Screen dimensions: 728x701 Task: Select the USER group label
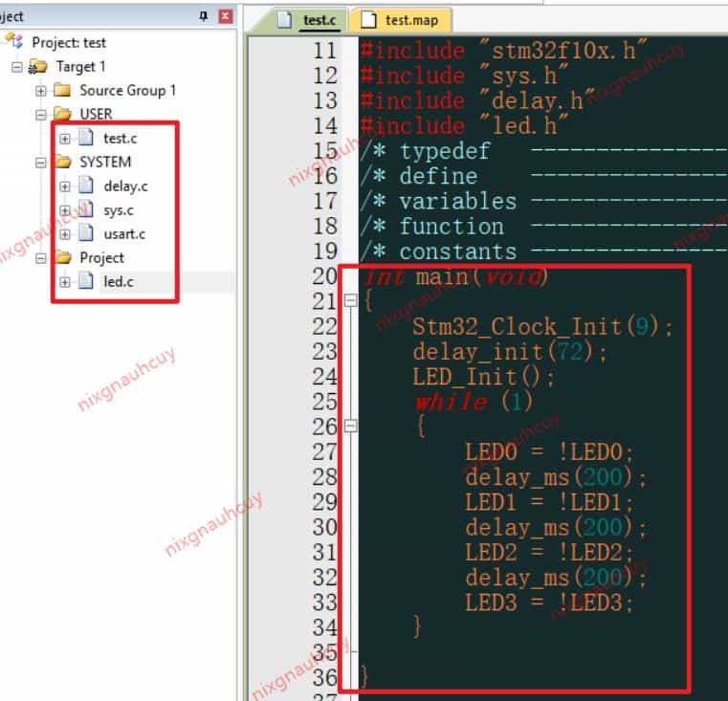pyautogui.click(x=96, y=114)
